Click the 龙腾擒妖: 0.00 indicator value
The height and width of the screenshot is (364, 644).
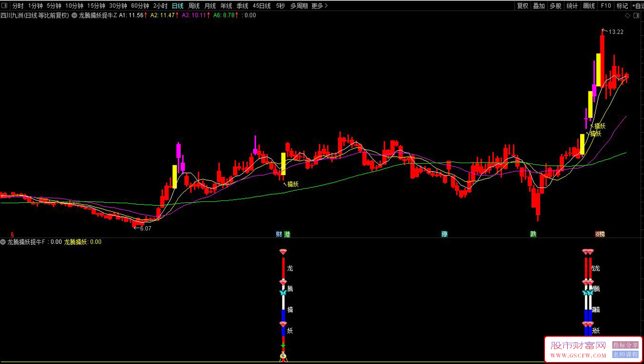(x=83, y=242)
